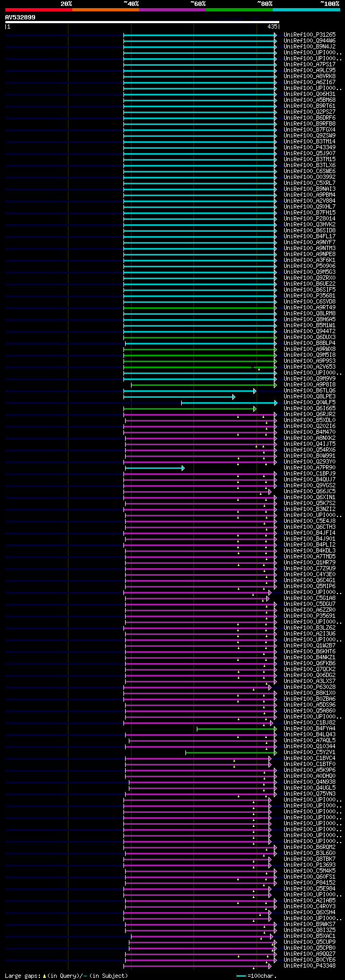Select hit label UniRef100_O03992
This screenshot has height=980, width=345.
click(x=309, y=177)
